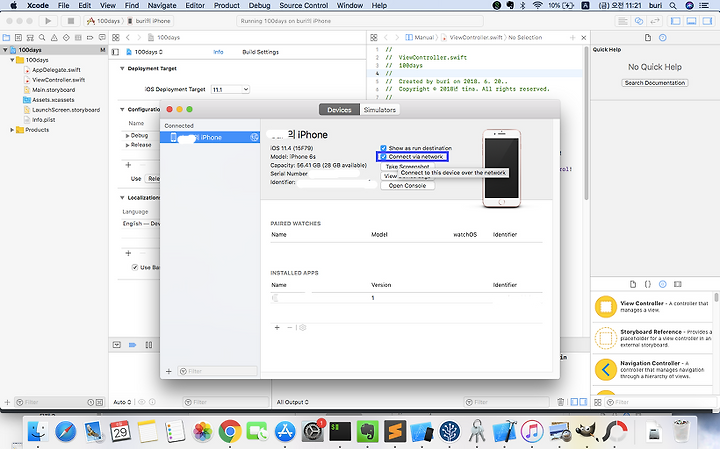Toggle breakpoints activation icon in debug bar
This screenshot has height=449, width=720.
[132, 345]
